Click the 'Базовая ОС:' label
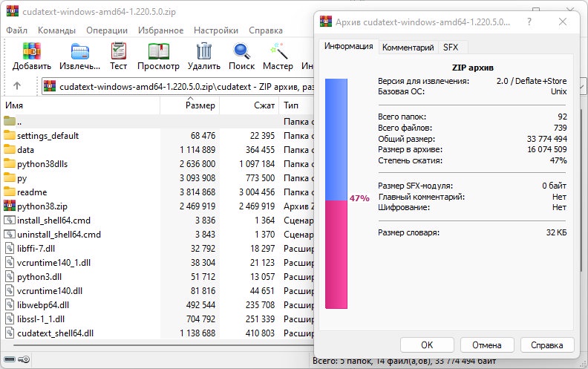 (x=401, y=91)
